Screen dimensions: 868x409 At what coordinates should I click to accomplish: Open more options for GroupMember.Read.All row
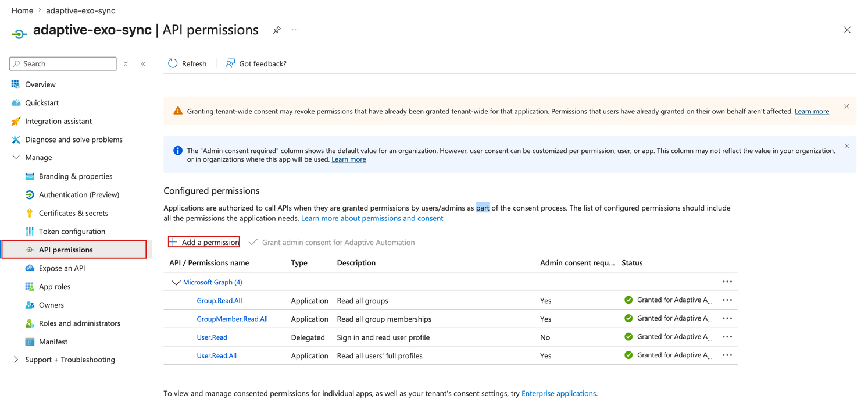point(727,318)
